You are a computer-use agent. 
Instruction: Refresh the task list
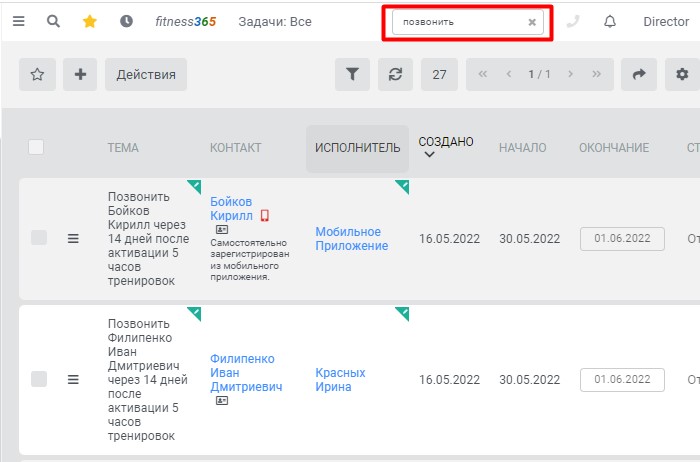point(395,75)
